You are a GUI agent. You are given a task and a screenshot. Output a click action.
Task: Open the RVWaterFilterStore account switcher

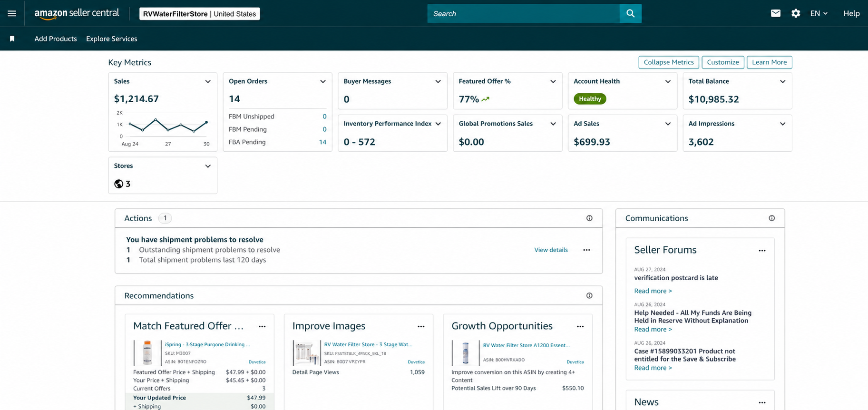click(x=200, y=14)
